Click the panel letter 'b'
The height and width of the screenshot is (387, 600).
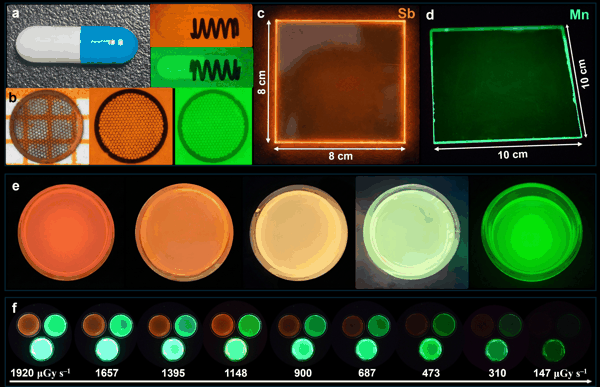coord(12,98)
